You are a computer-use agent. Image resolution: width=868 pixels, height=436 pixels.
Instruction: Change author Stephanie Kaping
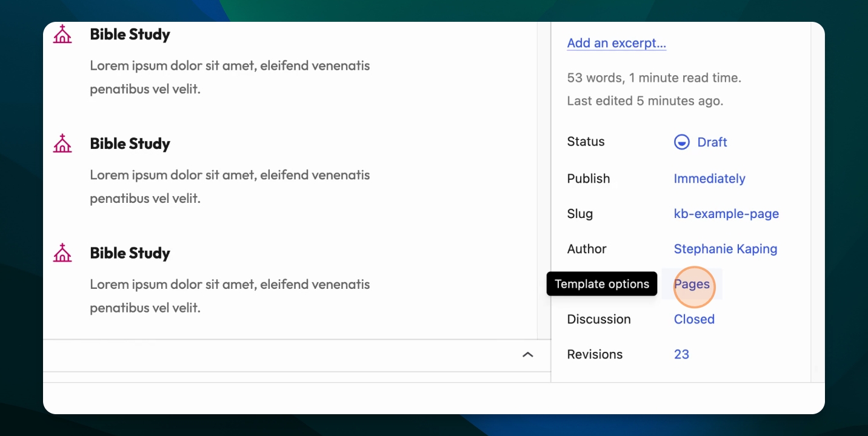click(x=726, y=249)
